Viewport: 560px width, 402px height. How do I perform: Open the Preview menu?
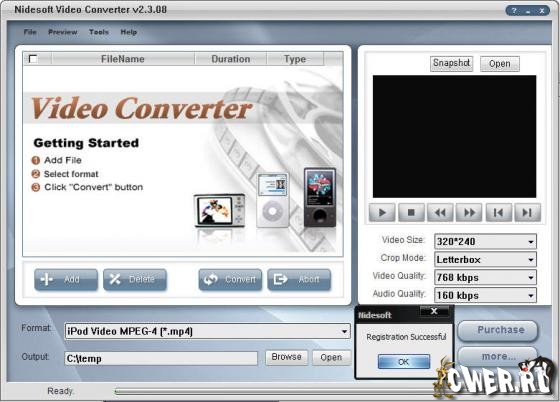click(63, 32)
